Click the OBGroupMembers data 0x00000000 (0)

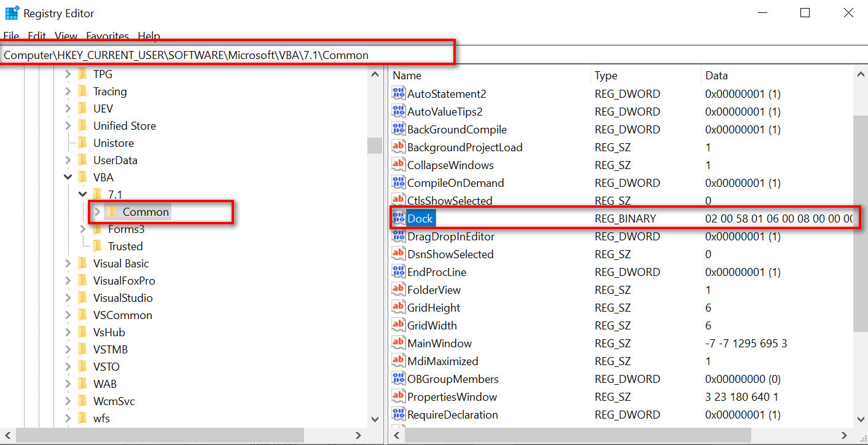pyautogui.click(x=743, y=379)
